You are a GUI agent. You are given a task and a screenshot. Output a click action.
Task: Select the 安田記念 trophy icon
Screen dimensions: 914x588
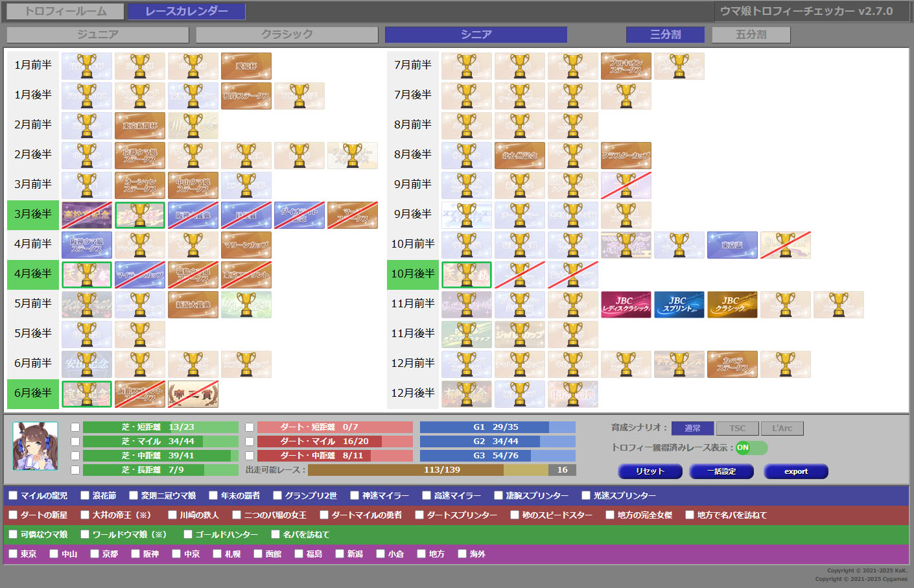[x=87, y=364]
